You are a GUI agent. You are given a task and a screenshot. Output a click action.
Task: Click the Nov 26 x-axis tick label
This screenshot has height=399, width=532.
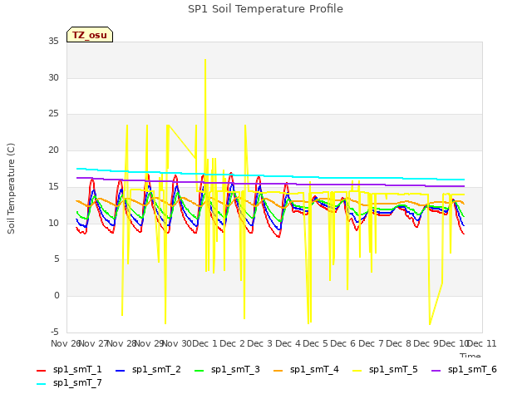(x=66, y=343)
